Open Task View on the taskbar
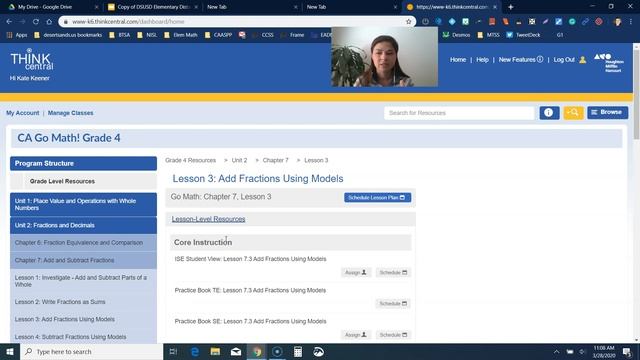The image size is (640, 360). click(x=173, y=351)
